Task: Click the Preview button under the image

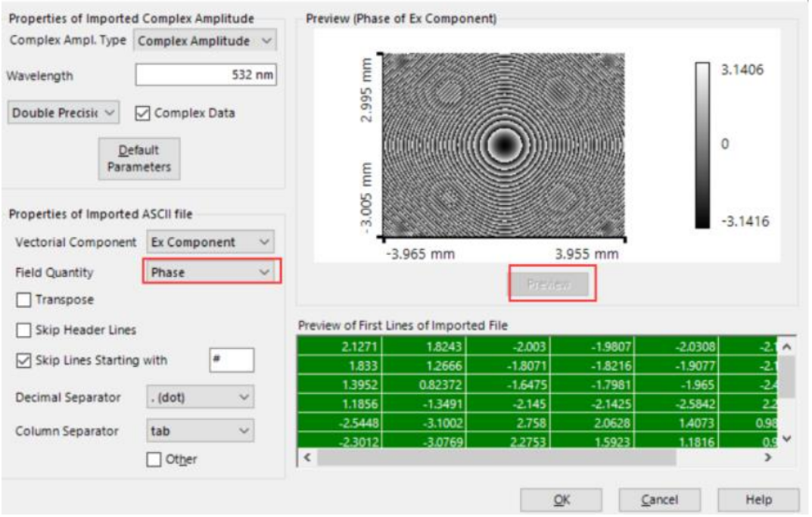Action: [x=551, y=284]
